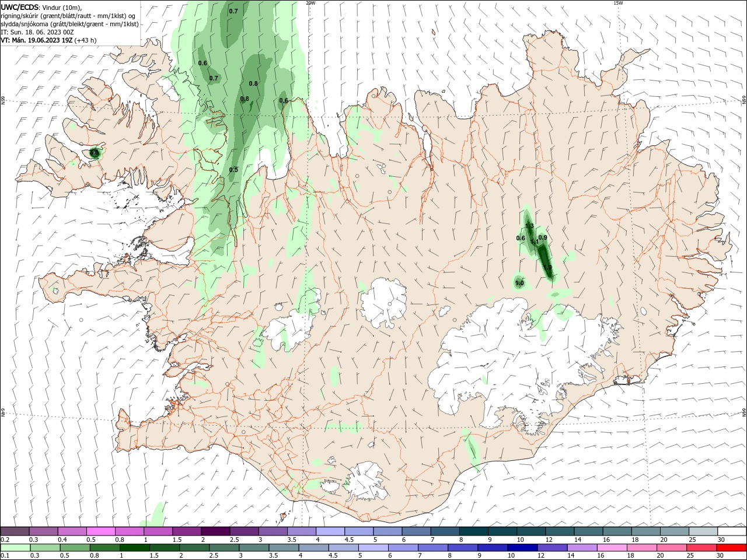Screen dimensions: 747x560
Task: Pick the red-pink 25 rain legend swatch
Action: 702,548
